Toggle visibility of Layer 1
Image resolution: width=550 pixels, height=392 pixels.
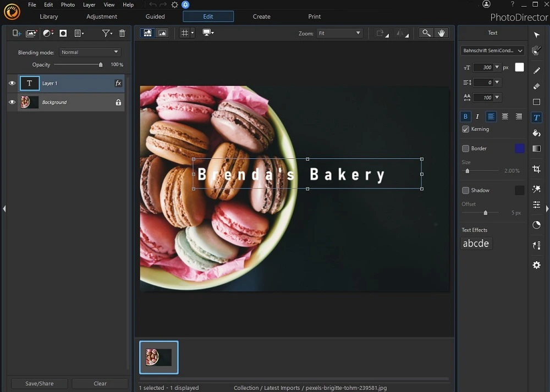tap(12, 83)
